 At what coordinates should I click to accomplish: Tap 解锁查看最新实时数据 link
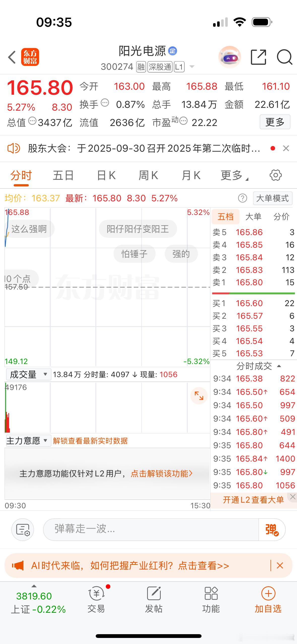pyautogui.click(x=90, y=441)
